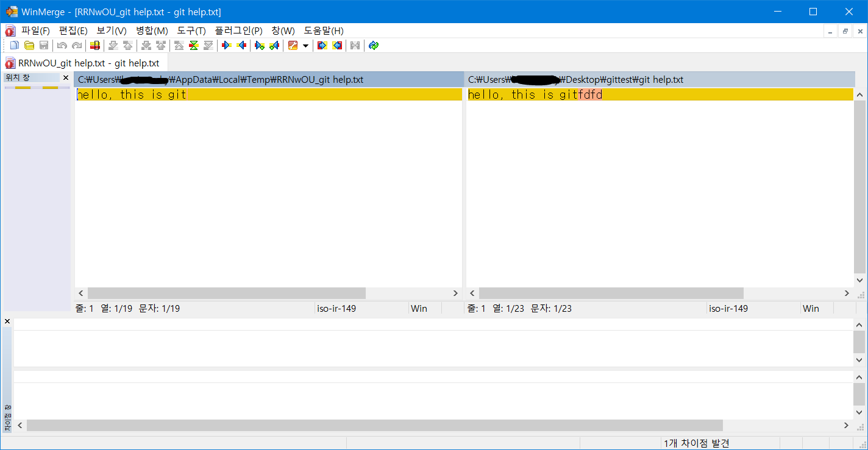Screen dimensions: 868x450
Task: Go to the next conflict
Action: [x=146, y=46]
